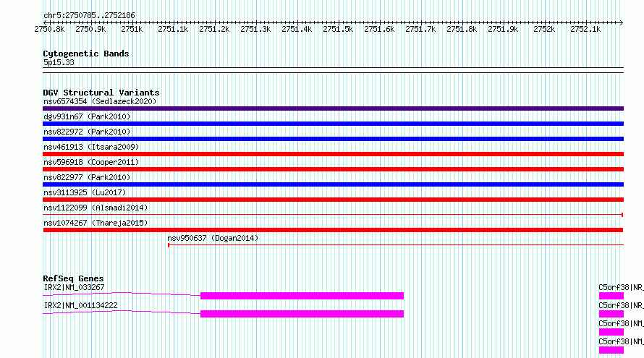Click the 2751k ruler tick label
The width and height of the screenshot is (644, 358).
132,29
